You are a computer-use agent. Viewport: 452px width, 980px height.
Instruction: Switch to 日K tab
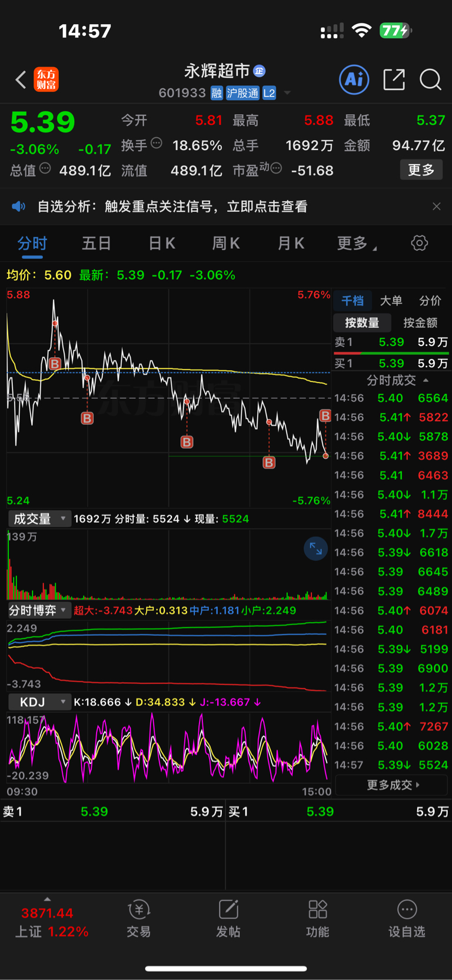161,243
